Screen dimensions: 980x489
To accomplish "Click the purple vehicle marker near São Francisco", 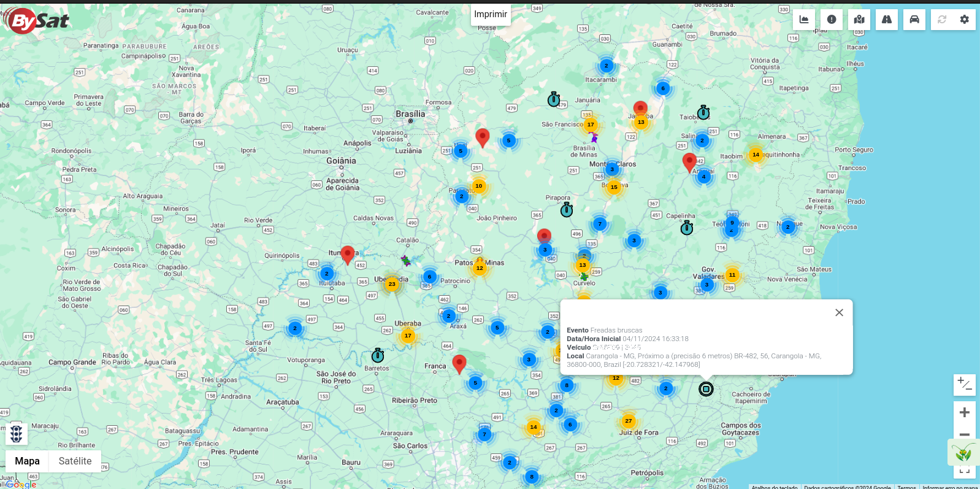I will [x=594, y=138].
